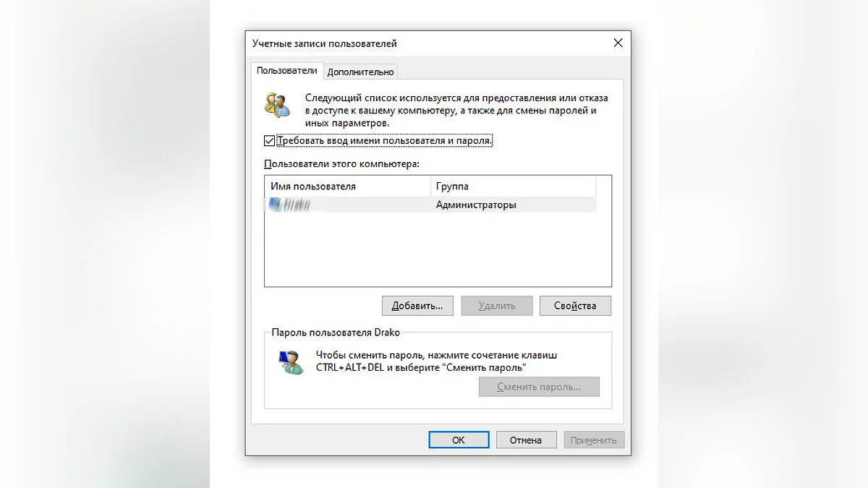Sort by the Группа column header
Viewport: 868px width, 488px height.
coord(513,187)
